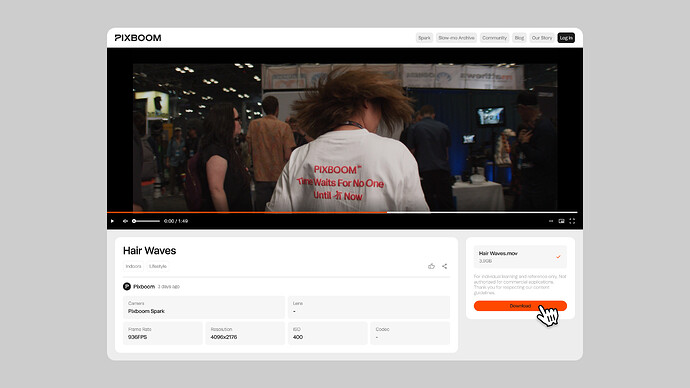Adjust the volume slider in player
This screenshot has height=388, width=690.
[146, 221]
